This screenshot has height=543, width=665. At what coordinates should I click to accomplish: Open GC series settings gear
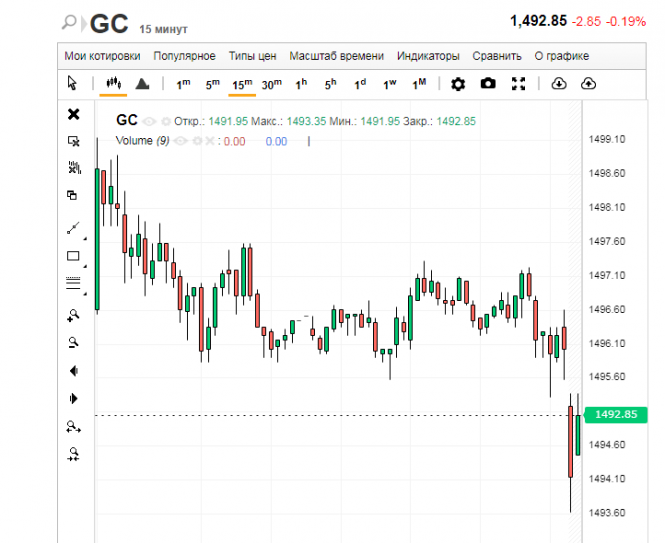166,122
